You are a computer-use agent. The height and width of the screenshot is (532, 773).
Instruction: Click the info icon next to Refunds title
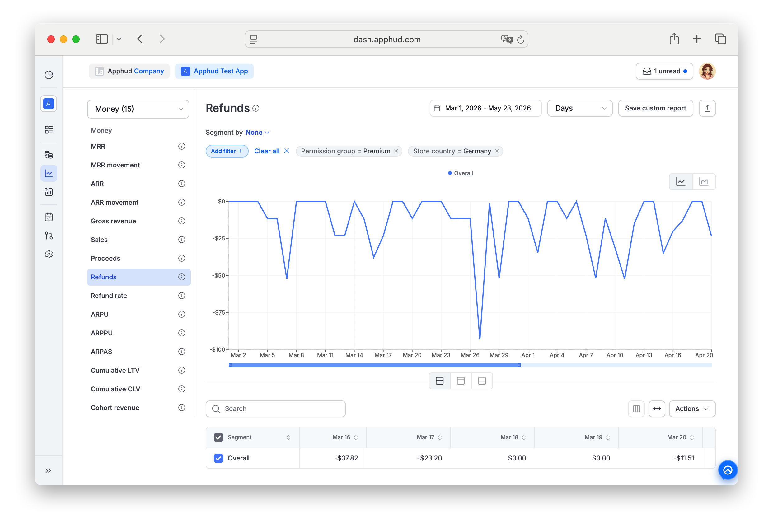coord(256,108)
